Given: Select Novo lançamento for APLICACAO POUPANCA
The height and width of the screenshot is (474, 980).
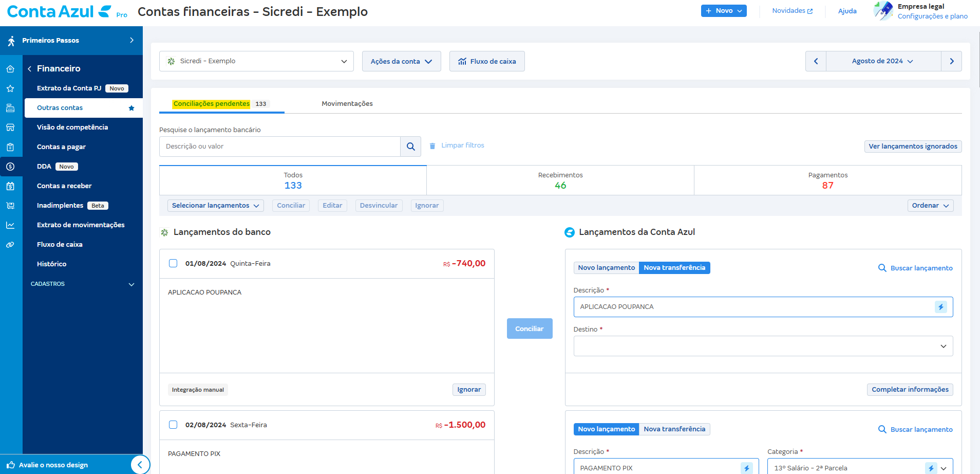Looking at the screenshot, I should (x=607, y=268).
